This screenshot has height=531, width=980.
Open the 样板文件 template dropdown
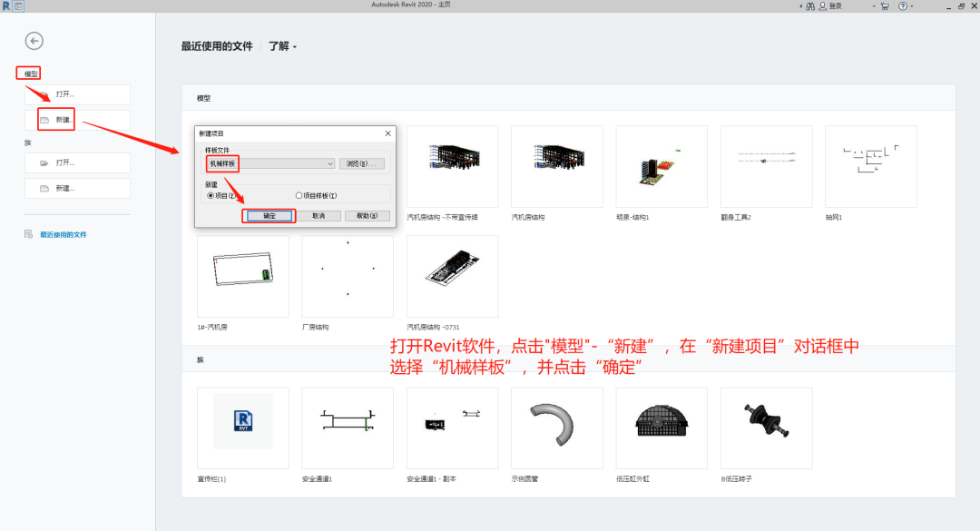coord(270,164)
